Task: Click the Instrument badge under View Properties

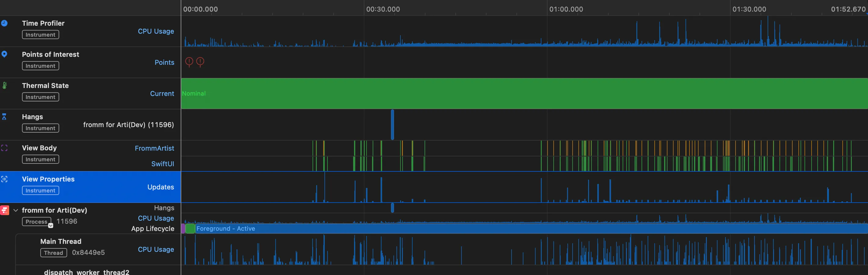Action: (40, 191)
